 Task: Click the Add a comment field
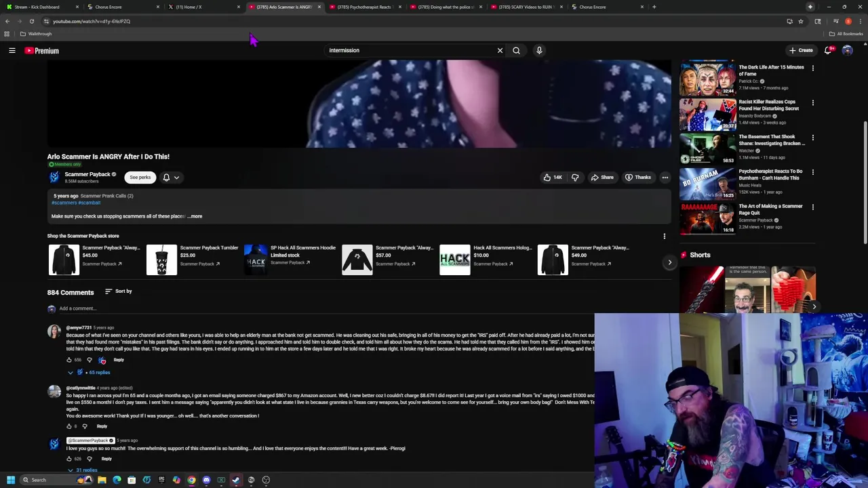click(x=325, y=309)
